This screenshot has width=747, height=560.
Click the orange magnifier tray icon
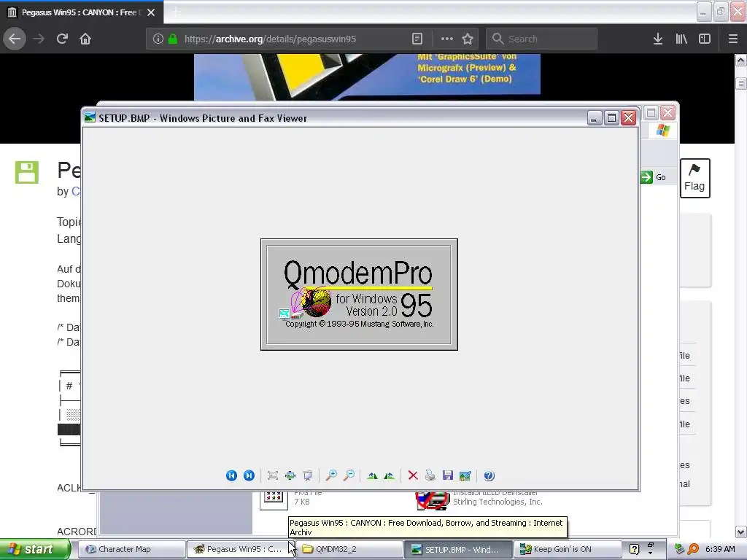[x=694, y=549]
